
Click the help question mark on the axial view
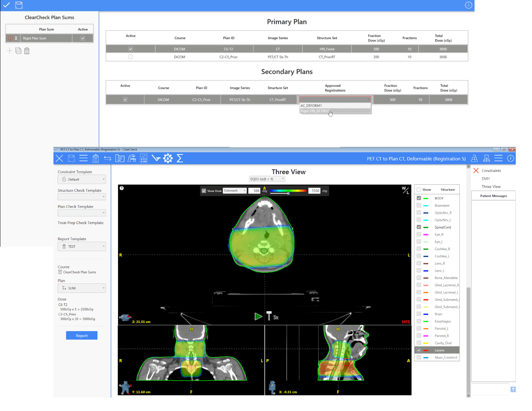click(122, 188)
